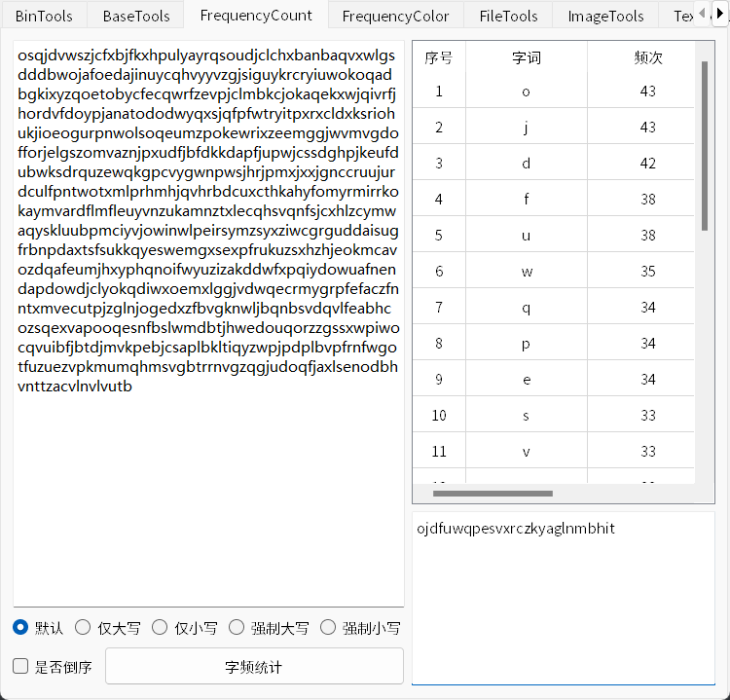
Task: Enable the 是否倒序 checkbox
Action: 20,667
